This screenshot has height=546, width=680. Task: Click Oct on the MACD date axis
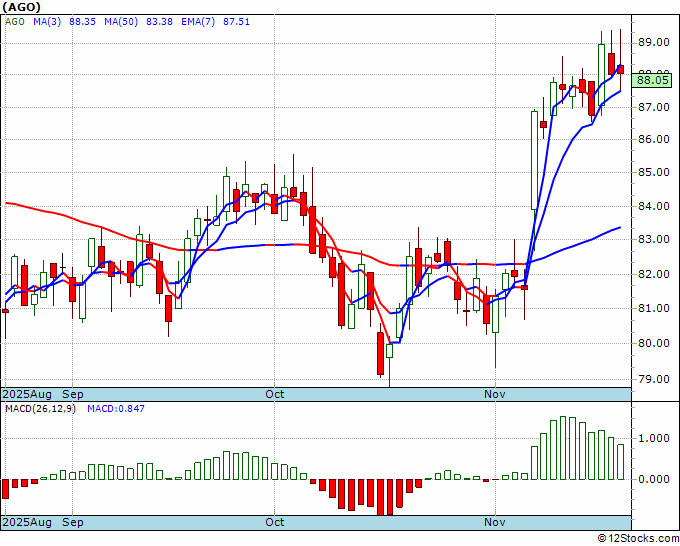pyautogui.click(x=275, y=522)
